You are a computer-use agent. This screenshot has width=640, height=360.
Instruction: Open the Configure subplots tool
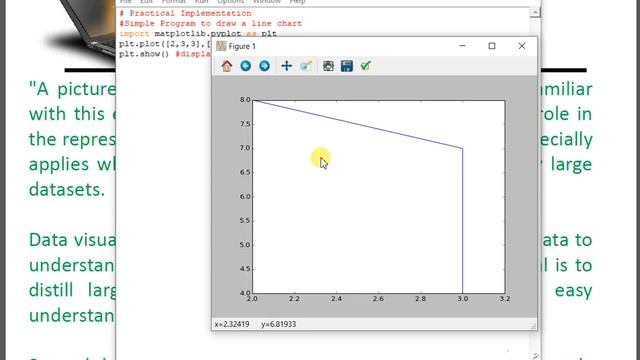[x=328, y=66]
